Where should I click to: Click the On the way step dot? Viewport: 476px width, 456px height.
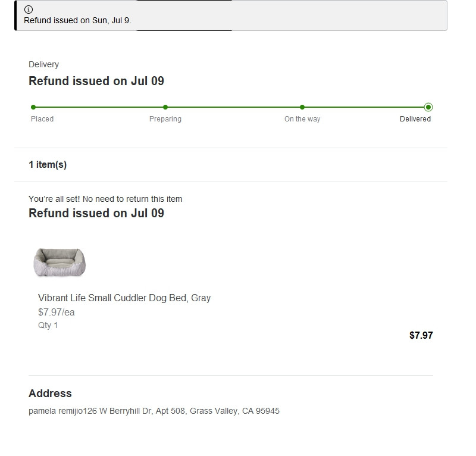pyautogui.click(x=302, y=107)
